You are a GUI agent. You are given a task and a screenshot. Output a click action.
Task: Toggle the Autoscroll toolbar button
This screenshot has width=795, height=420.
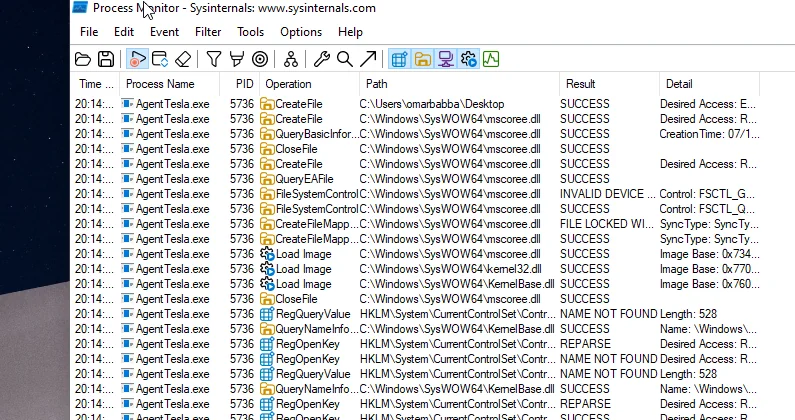click(160, 59)
